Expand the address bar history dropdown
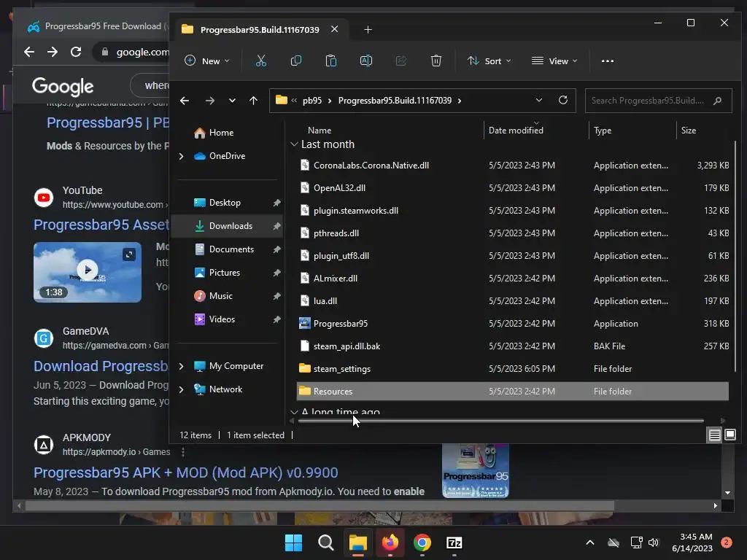Screen dimensions: 747x560 tap(539, 100)
